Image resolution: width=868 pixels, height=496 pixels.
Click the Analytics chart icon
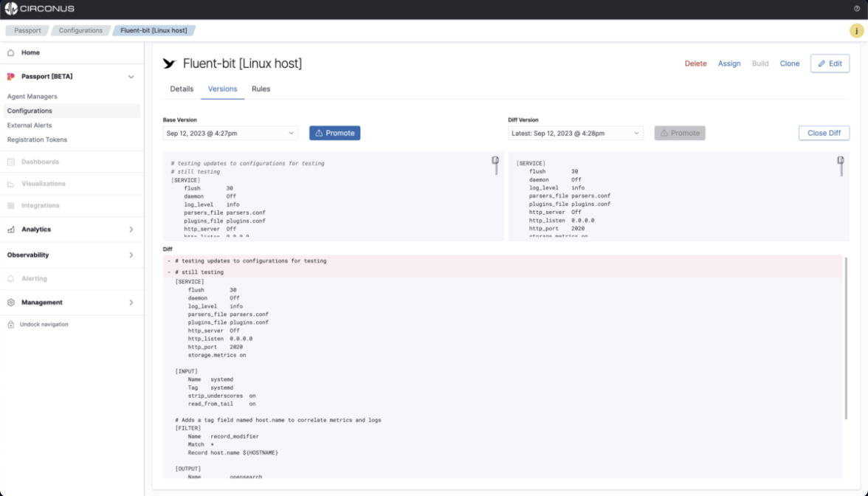point(10,229)
